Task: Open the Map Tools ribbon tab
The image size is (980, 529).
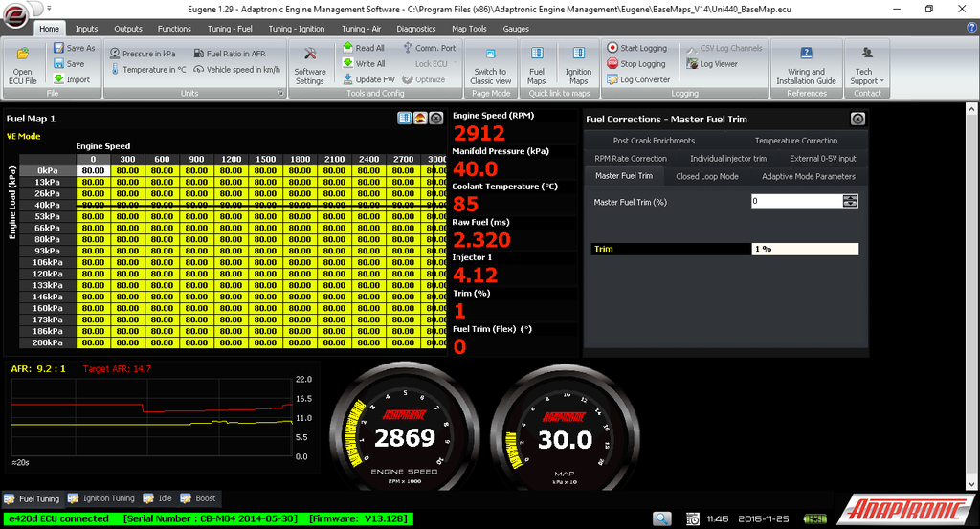Action: pos(469,29)
